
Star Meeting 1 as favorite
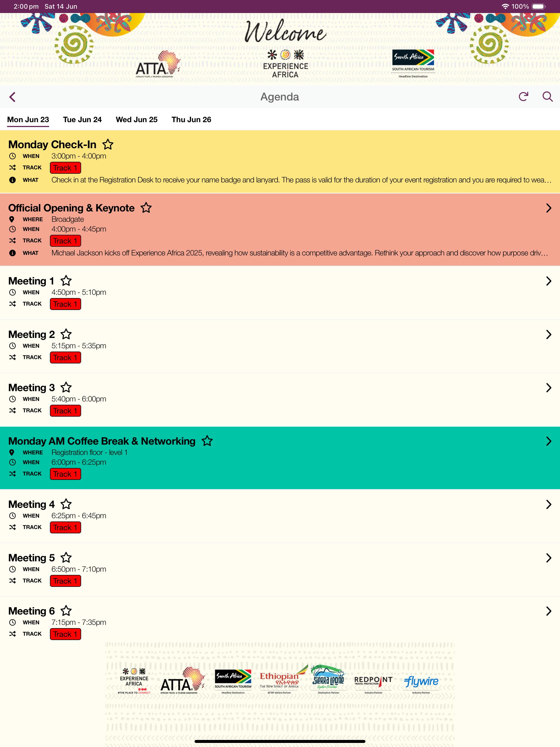click(66, 281)
